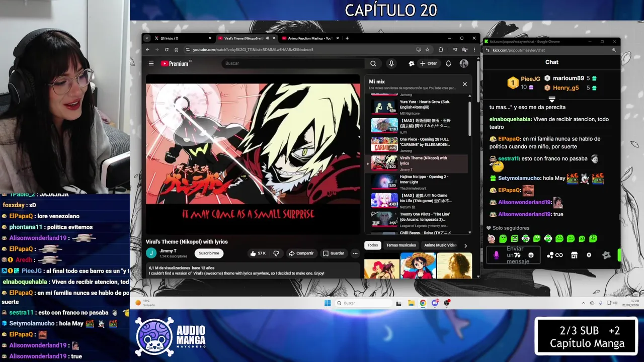Dislike the video with thumbs down
The height and width of the screenshot is (362, 644).
click(x=276, y=253)
